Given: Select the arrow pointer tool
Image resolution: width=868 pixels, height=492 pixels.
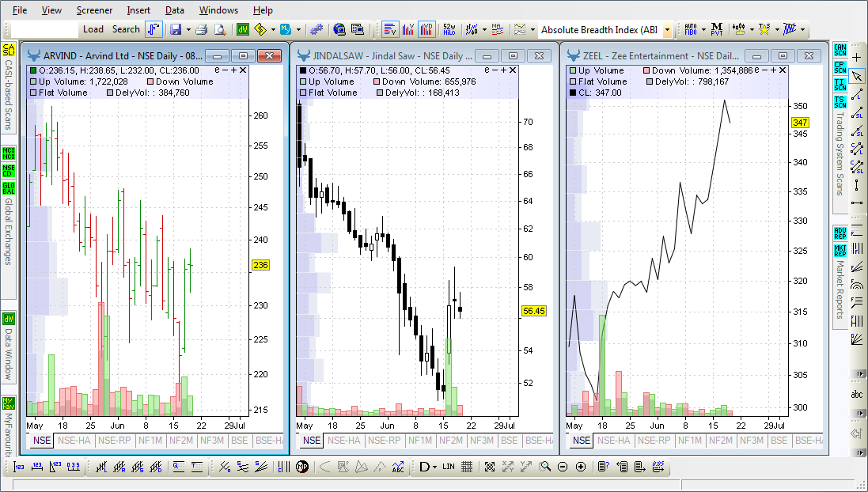Looking at the screenshot, I should coord(856,76).
